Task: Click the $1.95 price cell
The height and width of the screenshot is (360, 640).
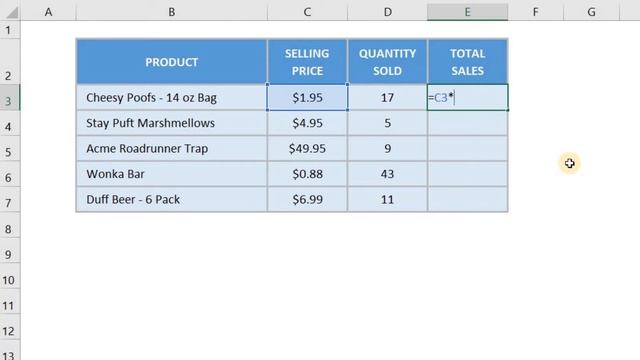Action: 307,98
